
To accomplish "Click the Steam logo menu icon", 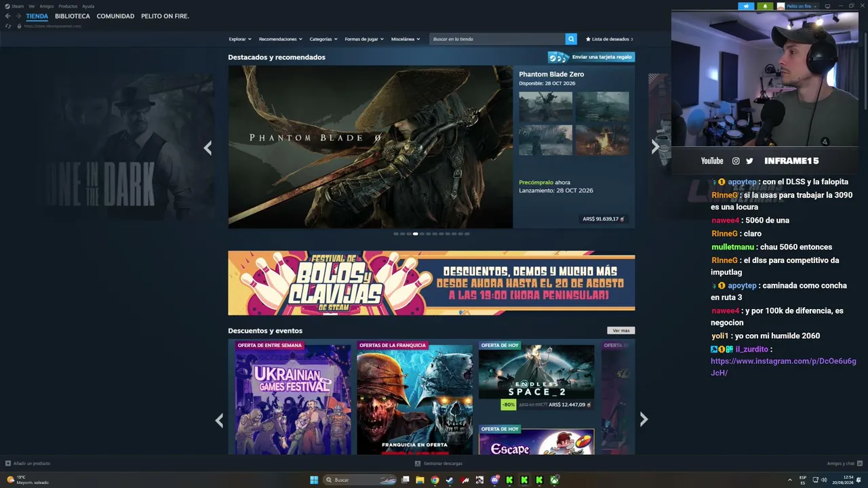I will coord(8,6).
